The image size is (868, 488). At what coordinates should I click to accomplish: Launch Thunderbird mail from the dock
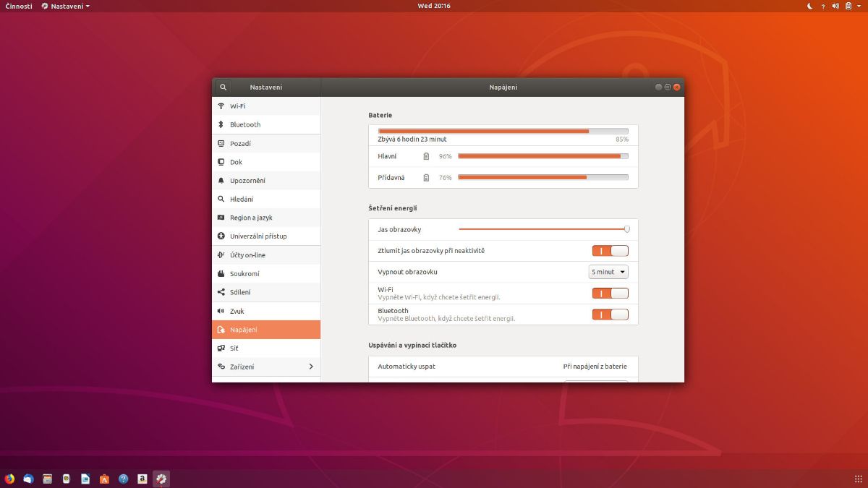[28, 479]
